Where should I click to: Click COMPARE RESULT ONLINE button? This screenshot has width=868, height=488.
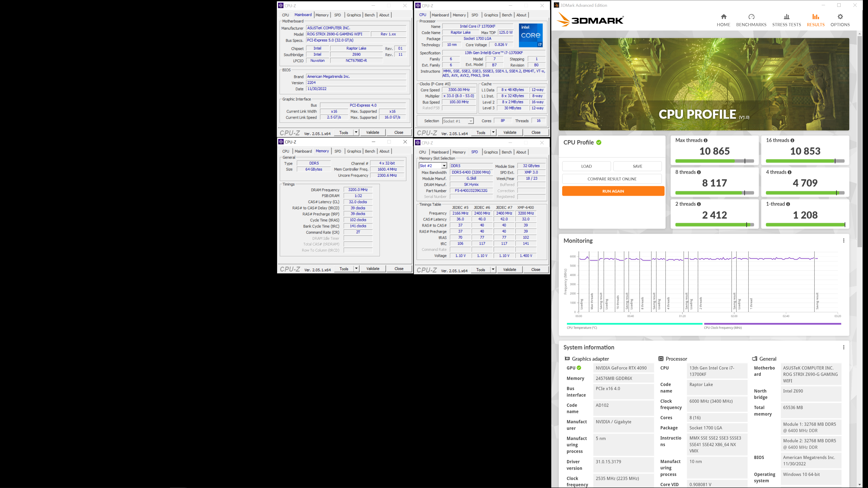[612, 179]
